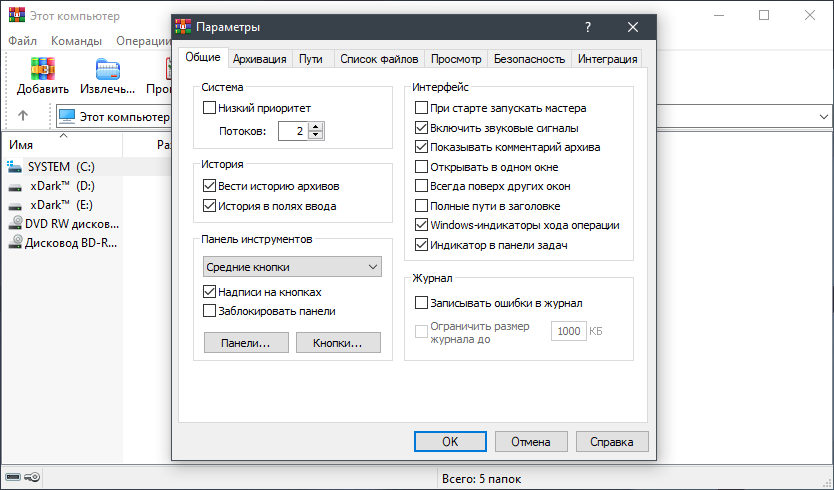The width and height of the screenshot is (834, 490).
Task: Click the Извлечь toolbar icon in WinRAR
Action: click(108, 69)
